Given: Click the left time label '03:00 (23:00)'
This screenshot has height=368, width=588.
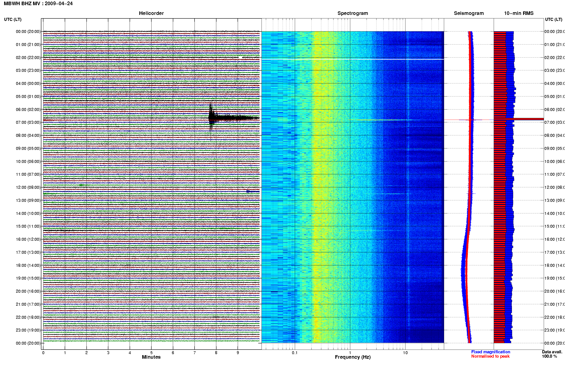Looking at the screenshot, I should 28,70.
